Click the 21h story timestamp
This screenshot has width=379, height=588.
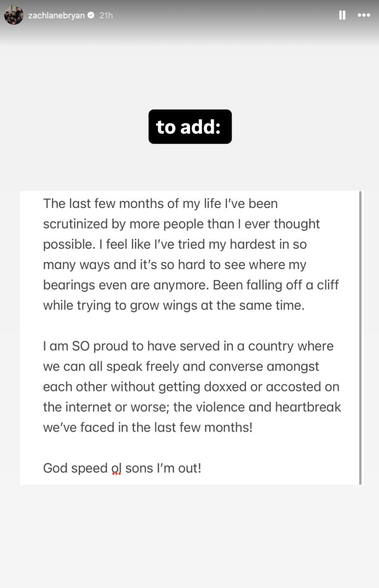[106, 15]
